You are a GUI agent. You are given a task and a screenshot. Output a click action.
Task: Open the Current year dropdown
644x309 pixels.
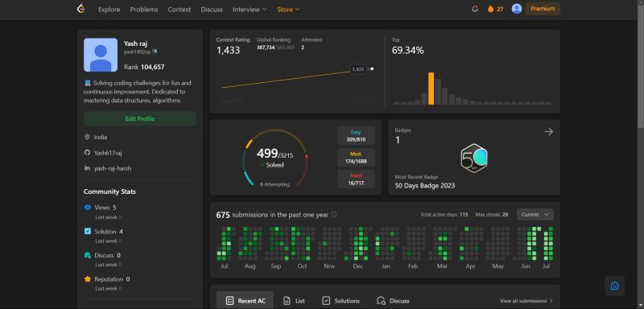pyautogui.click(x=535, y=215)
